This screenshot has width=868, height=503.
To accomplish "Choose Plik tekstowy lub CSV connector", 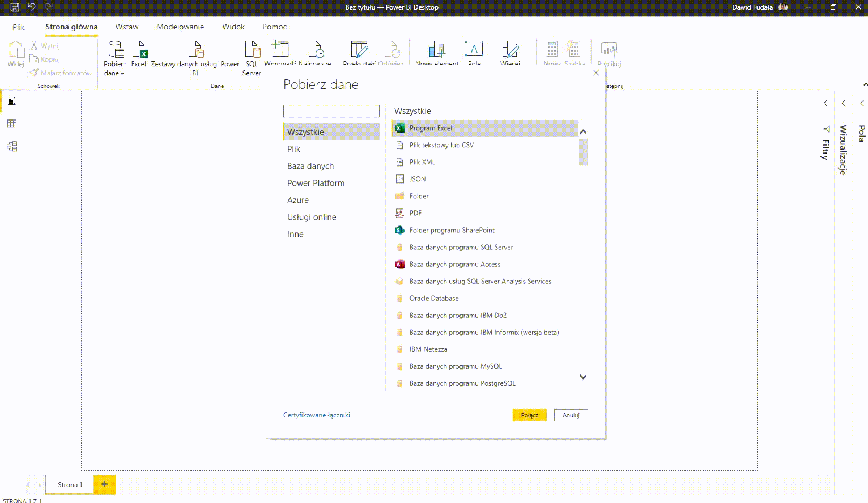I will tap(485, 145).
